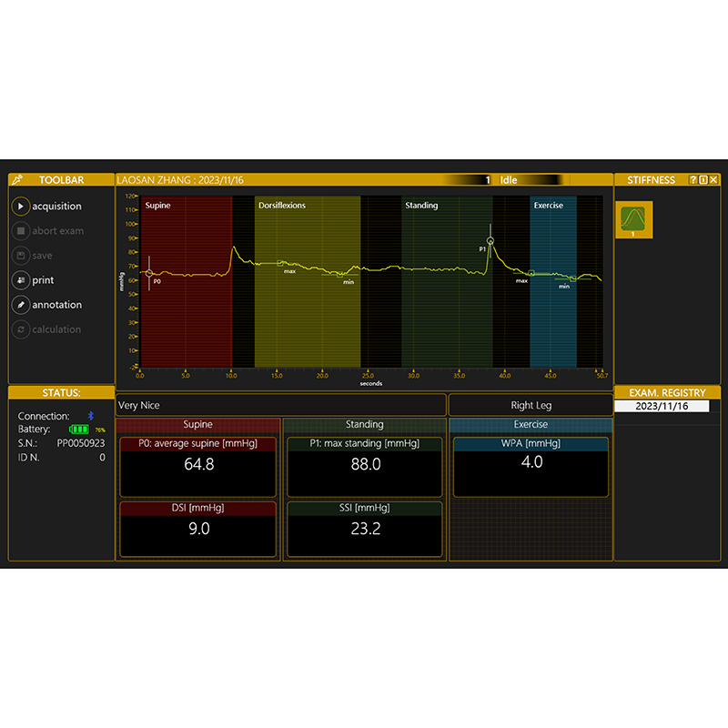Select stiffness exam thumbnail 1
This screenshot has width=728, height=728.
pyautogui.click(x=632, y=218)
